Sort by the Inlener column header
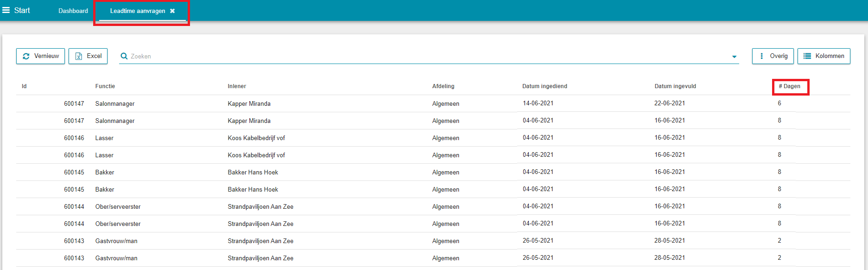This screenshot has height=270, width=868. tap(237, 86)
